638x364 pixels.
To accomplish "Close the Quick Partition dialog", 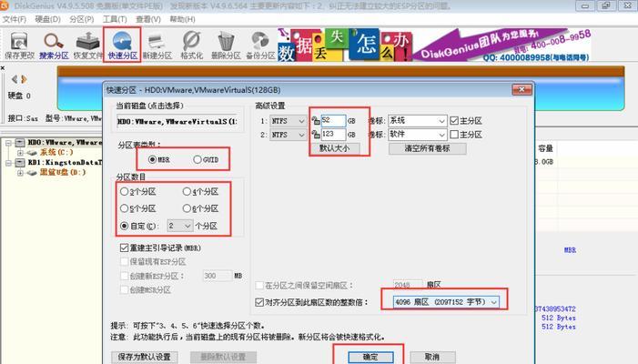I will click(522, 89).
